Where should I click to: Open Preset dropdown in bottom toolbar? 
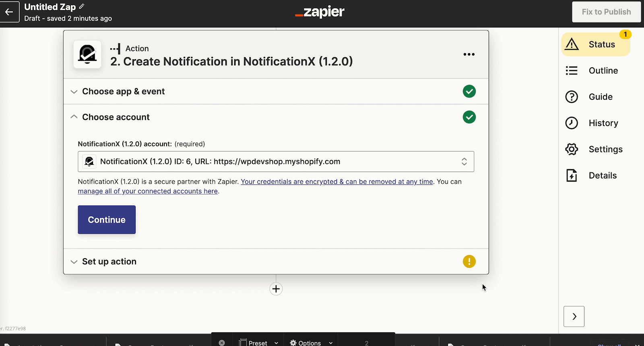(x=259, y=342)
